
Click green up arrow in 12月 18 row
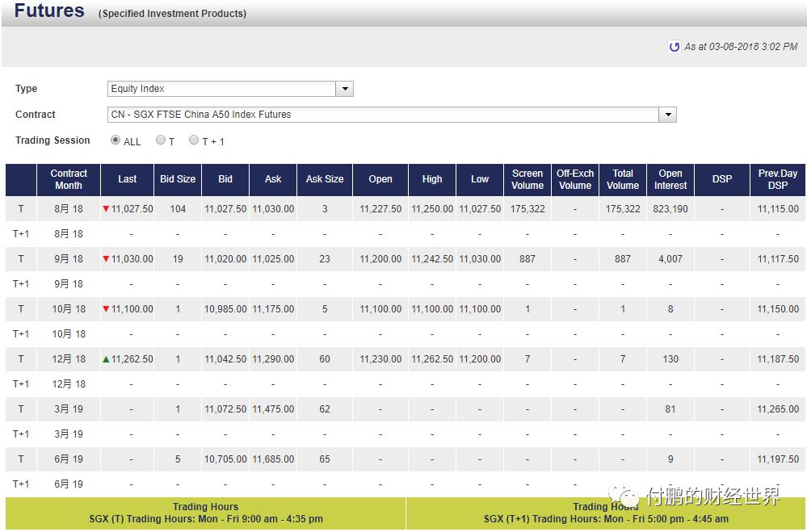pos(106,359)
